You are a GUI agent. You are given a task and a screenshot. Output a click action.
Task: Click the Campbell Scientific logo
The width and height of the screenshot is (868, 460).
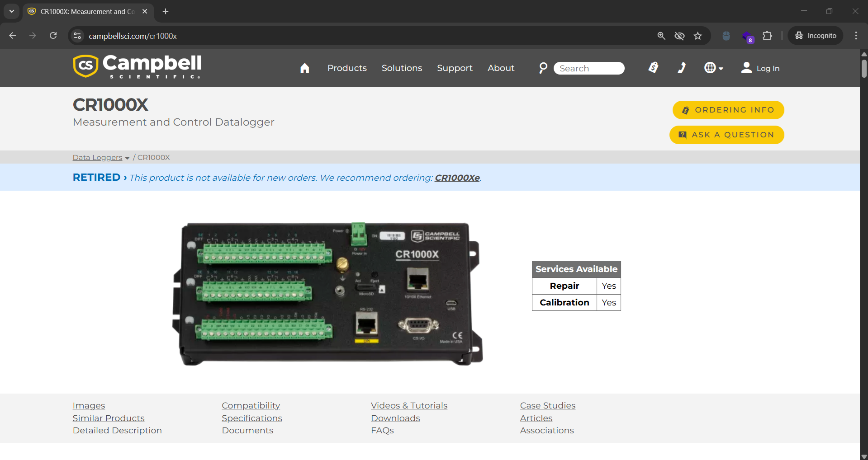pos(137,66)
